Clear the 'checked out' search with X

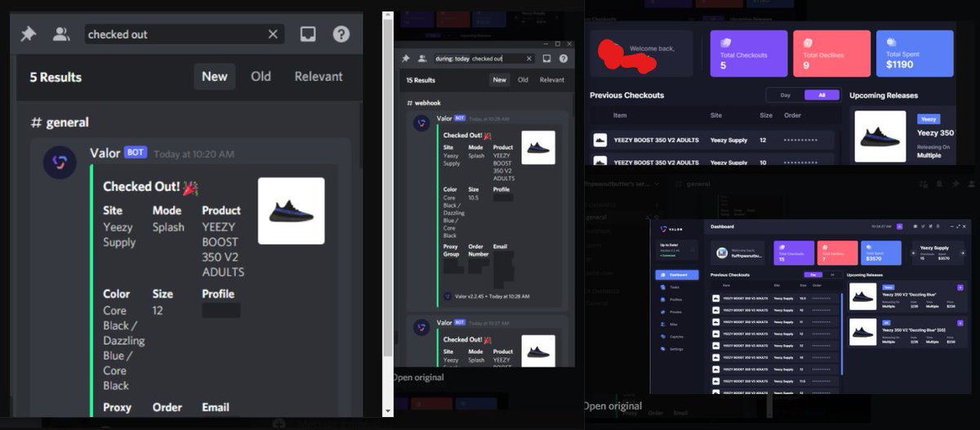click(273, 34)
